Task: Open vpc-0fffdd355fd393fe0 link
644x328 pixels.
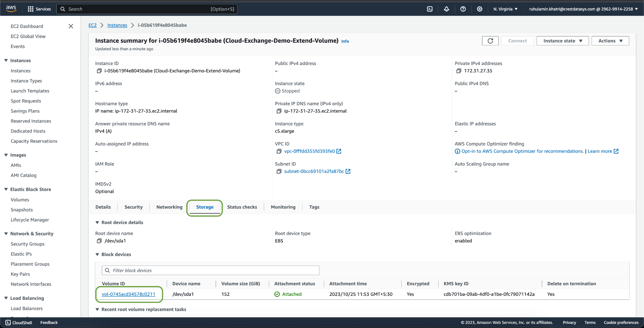Action: [x=309, y=151]
